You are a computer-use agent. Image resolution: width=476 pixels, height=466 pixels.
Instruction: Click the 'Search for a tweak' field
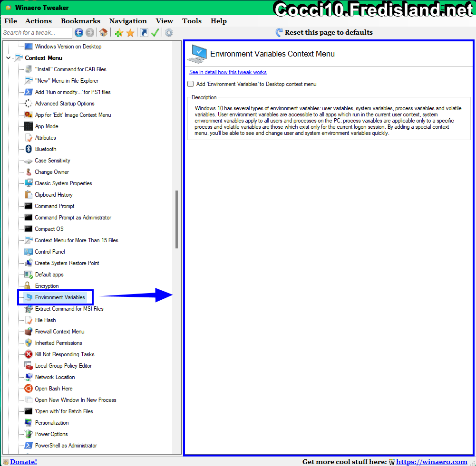coord(37,33)
